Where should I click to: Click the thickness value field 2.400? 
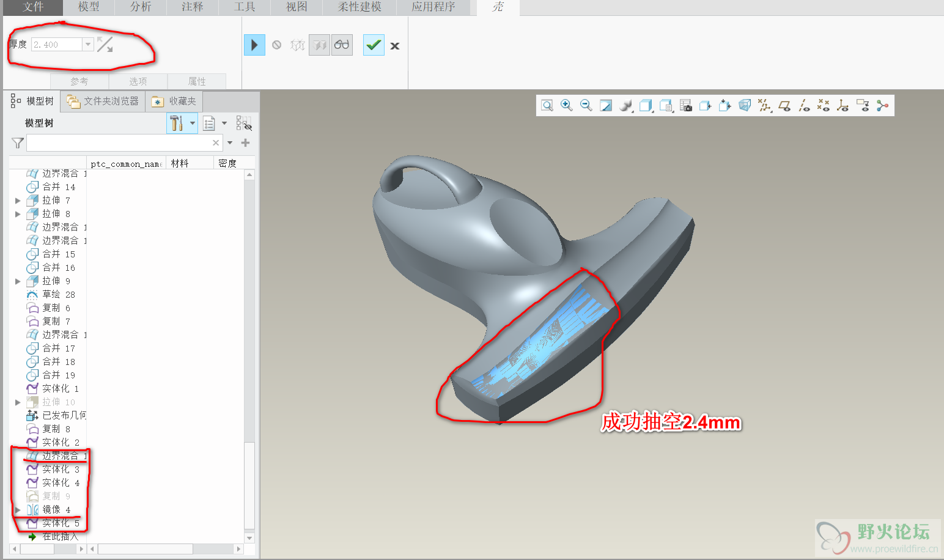pos(56,45)
